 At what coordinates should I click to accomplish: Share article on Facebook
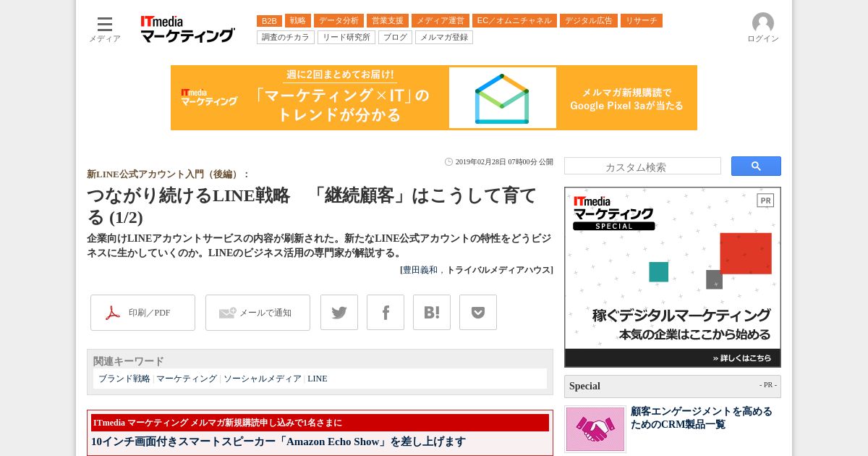pyautogui.click(x=386, y=313)
